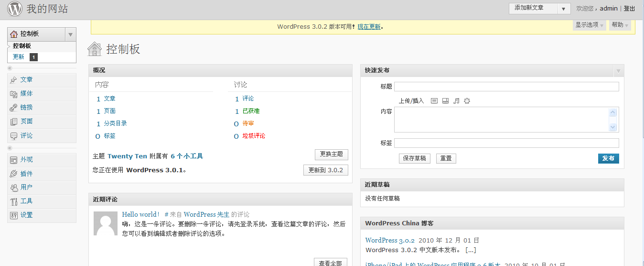Click the add video icon in 快速发布

pos(445,101)
